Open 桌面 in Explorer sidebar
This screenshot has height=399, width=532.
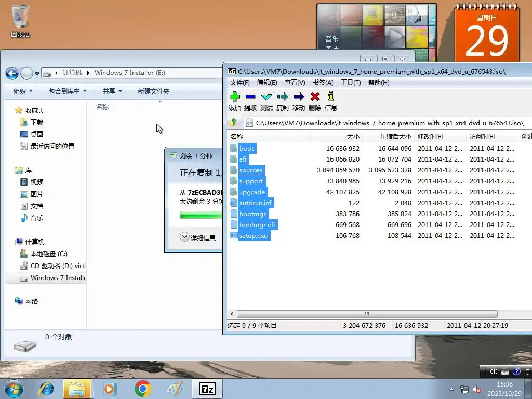pos(37,134)
